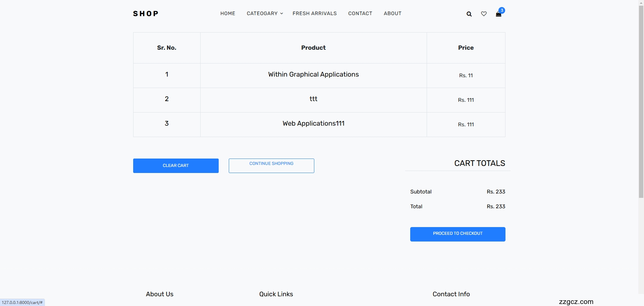Viewport: 644px width, 306px height.
Task: Click the About Us footer heading
Action: click(x=159, y=294)
